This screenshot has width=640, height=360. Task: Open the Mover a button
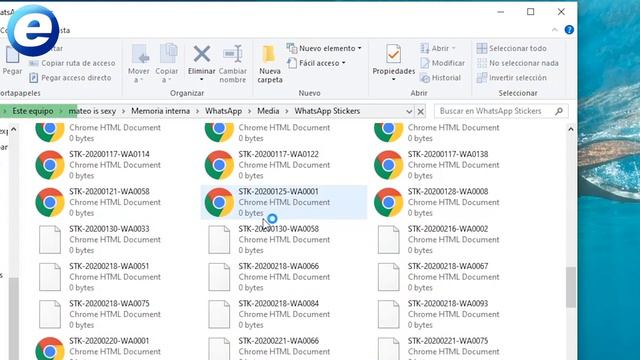(139, 63)
